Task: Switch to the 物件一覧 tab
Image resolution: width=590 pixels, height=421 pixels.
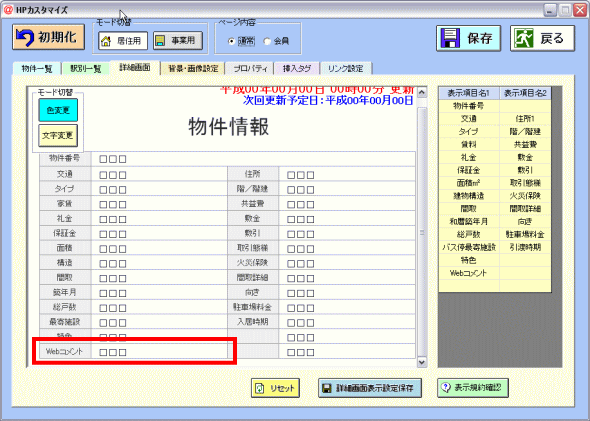Action: pos(36,68)
